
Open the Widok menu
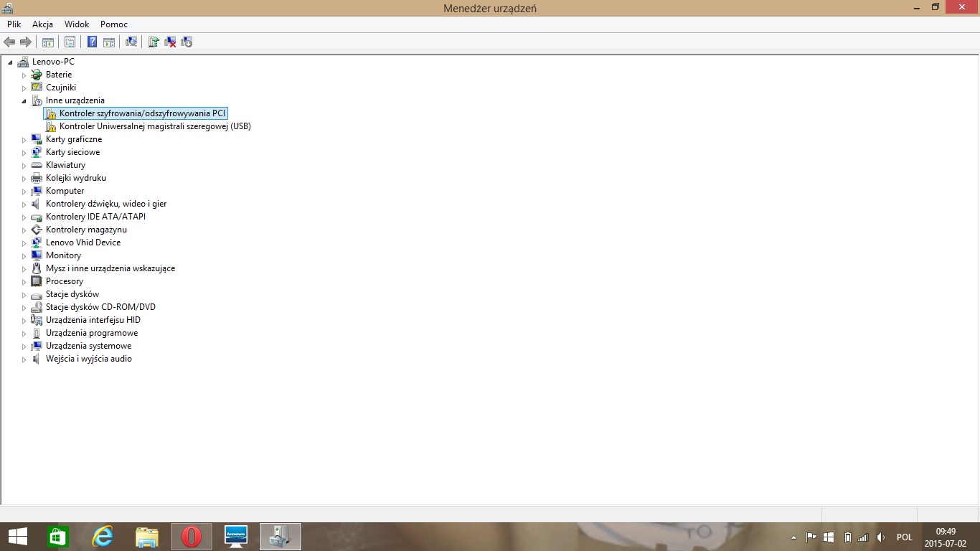(77, 24)
